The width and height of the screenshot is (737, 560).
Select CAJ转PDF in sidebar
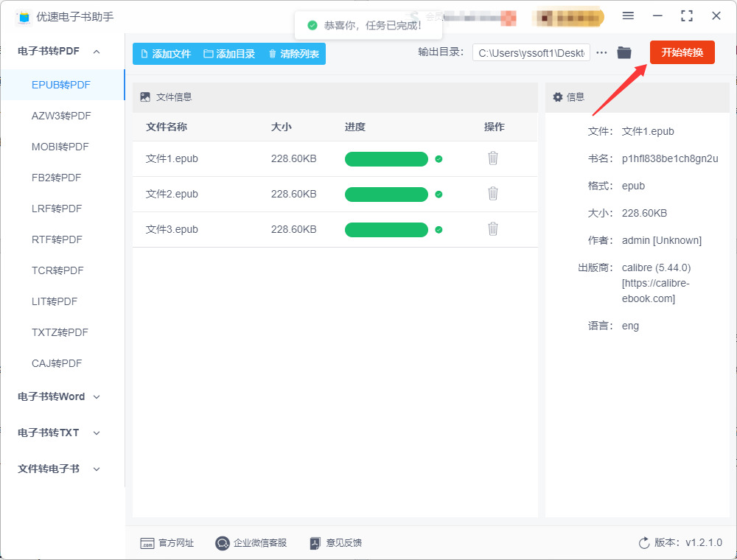pyautogui.click(x=57, y=364)
